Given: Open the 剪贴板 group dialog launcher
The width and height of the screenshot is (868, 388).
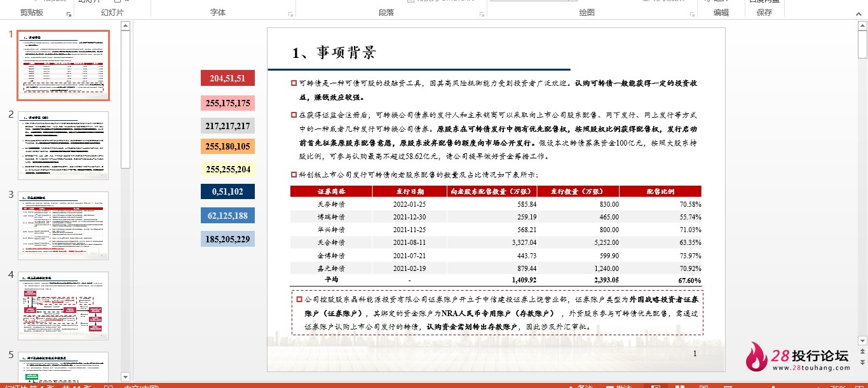Looking at the screenshot, I should 69,13.
